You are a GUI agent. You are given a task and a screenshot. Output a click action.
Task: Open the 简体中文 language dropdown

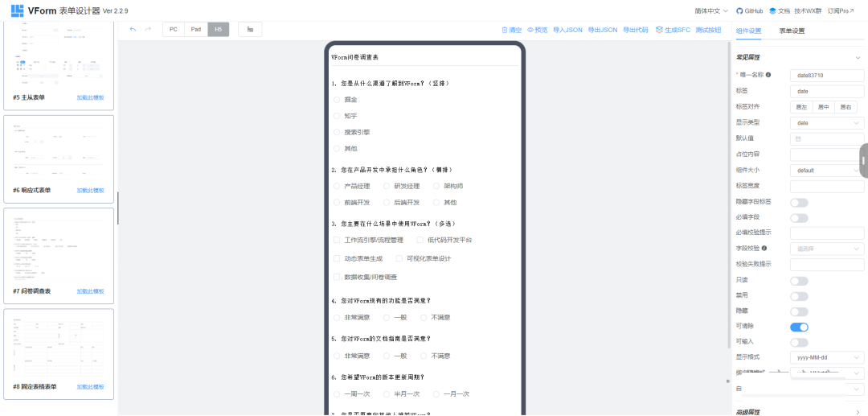click(711, 11)
